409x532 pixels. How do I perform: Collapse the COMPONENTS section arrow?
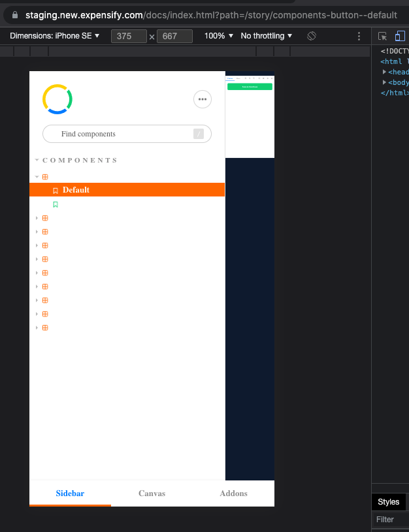click(37, 160)
